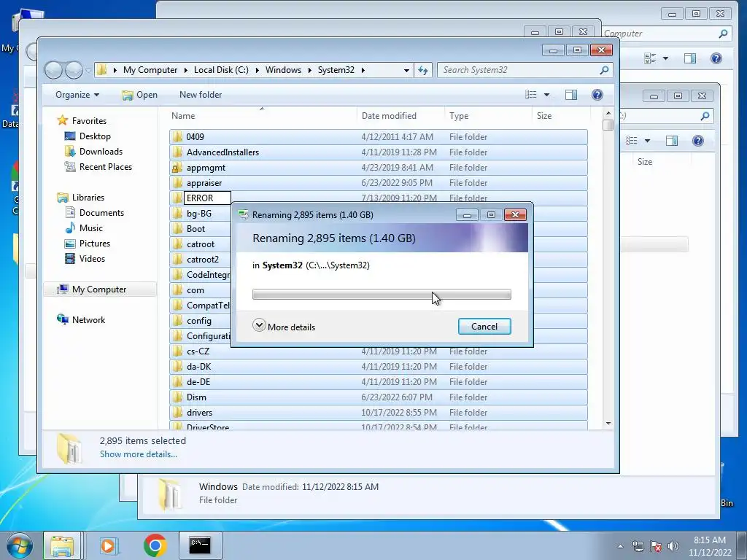747x560 pixels.
Task: Click the Favorites star icon
Action: pos(63,120)
